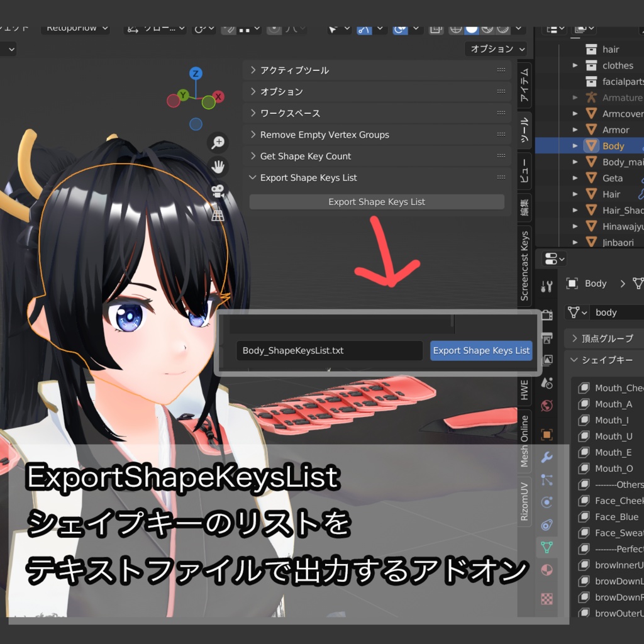Viewport: 644px width, 644px height.
Task: Toggle viewport gizmos button
Action: (x=364, y=30)
